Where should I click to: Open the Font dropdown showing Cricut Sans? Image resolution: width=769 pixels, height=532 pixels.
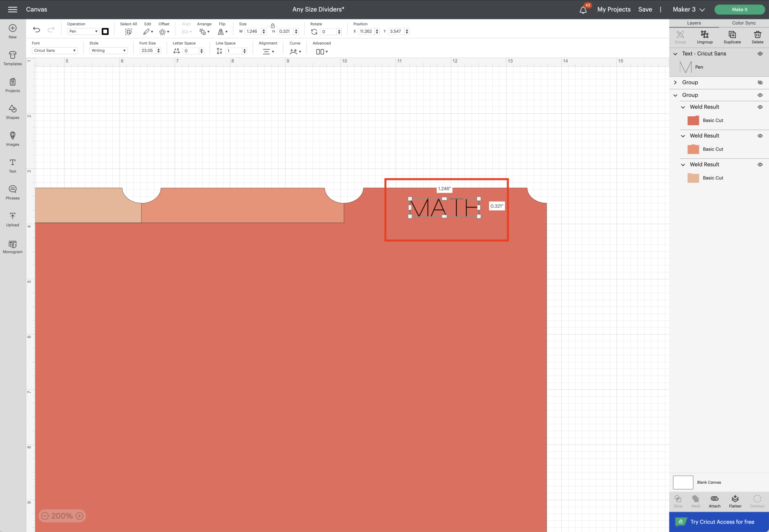coord(54,50)
